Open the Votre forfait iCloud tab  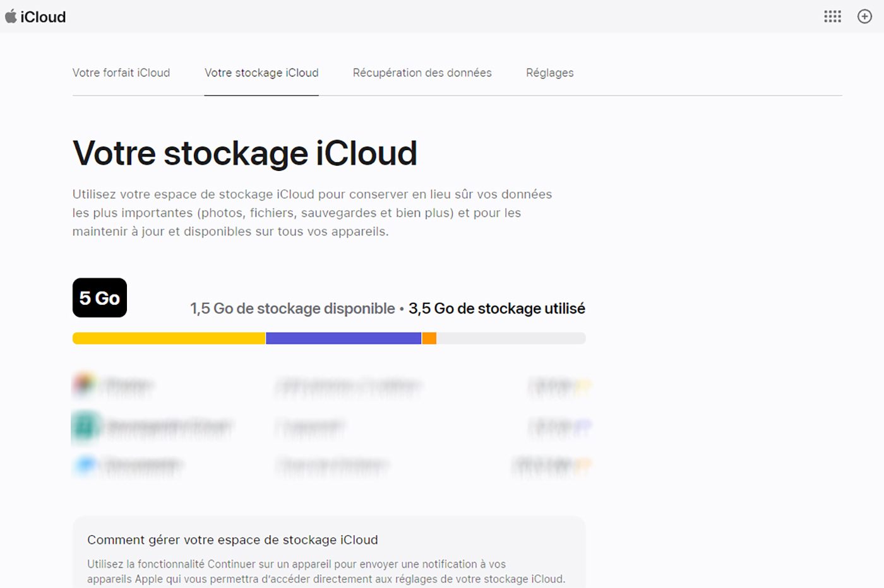(121, 73)
